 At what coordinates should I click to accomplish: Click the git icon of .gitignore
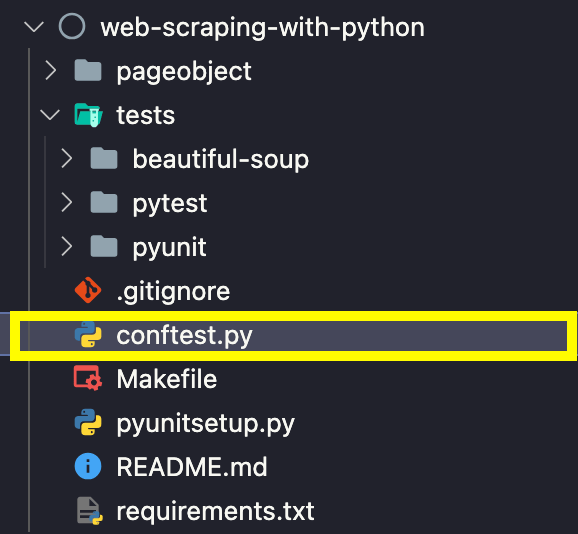(88, 290)
